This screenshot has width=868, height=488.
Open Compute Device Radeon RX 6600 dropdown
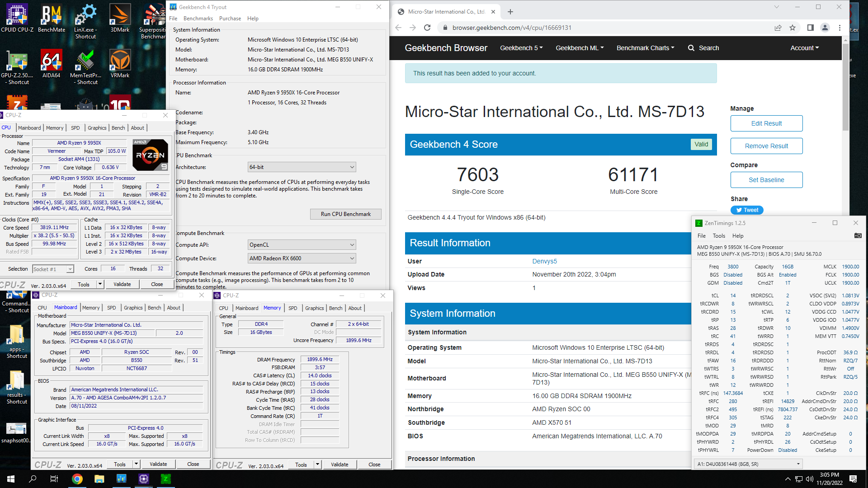[302, 258]
